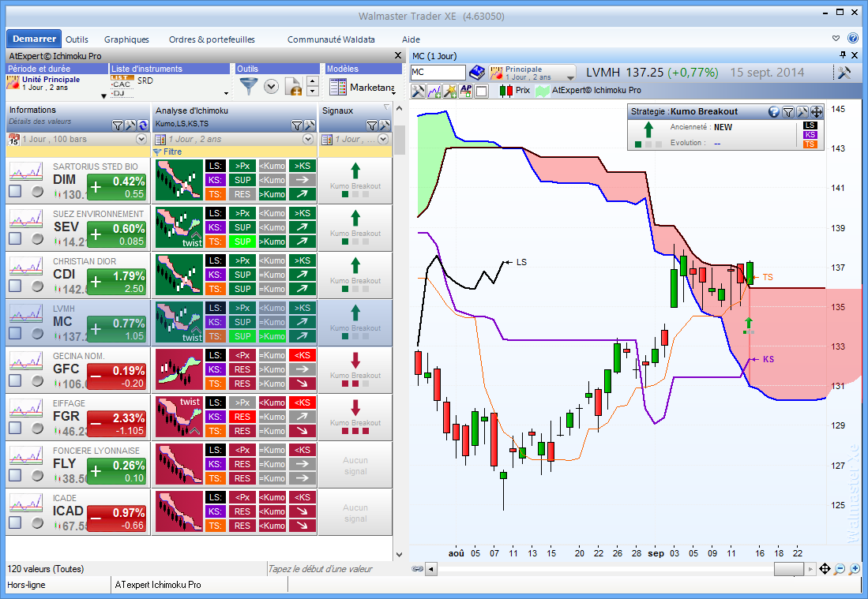Click the stepper up arrow in Outils
This screenshot has height=599, width=868.
point(312,82)
